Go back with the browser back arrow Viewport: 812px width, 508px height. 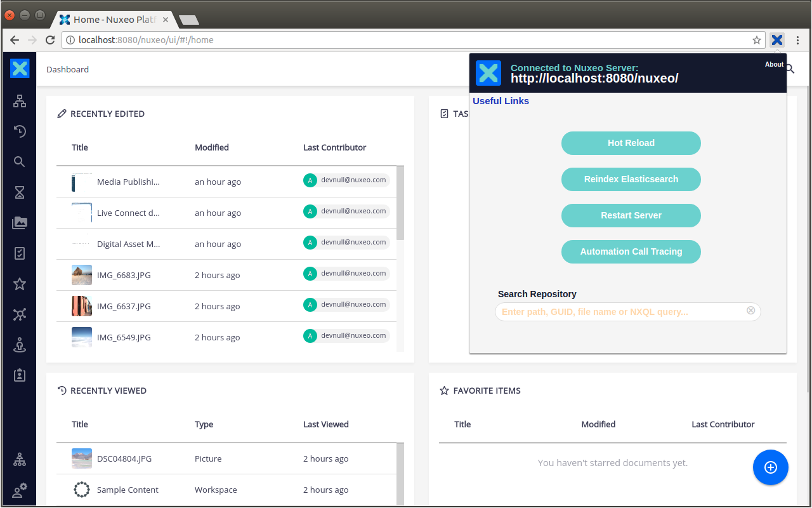(x=15, y=40)
